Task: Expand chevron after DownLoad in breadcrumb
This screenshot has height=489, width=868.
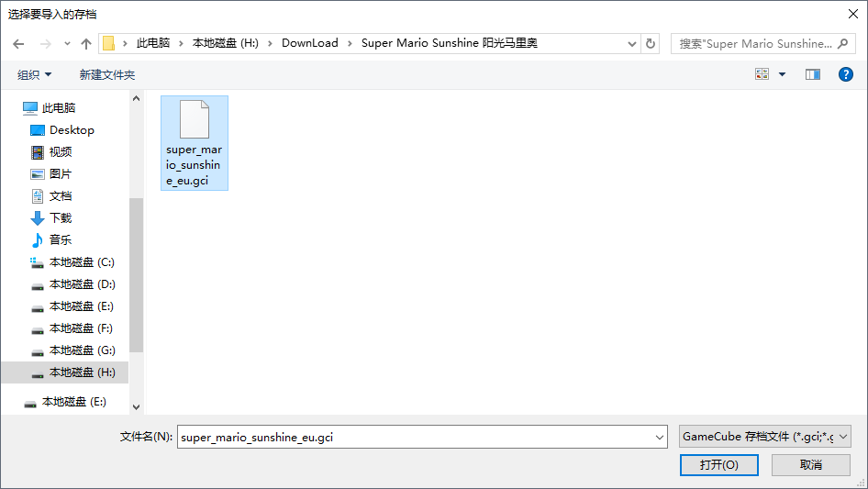Action: point(350,44)
